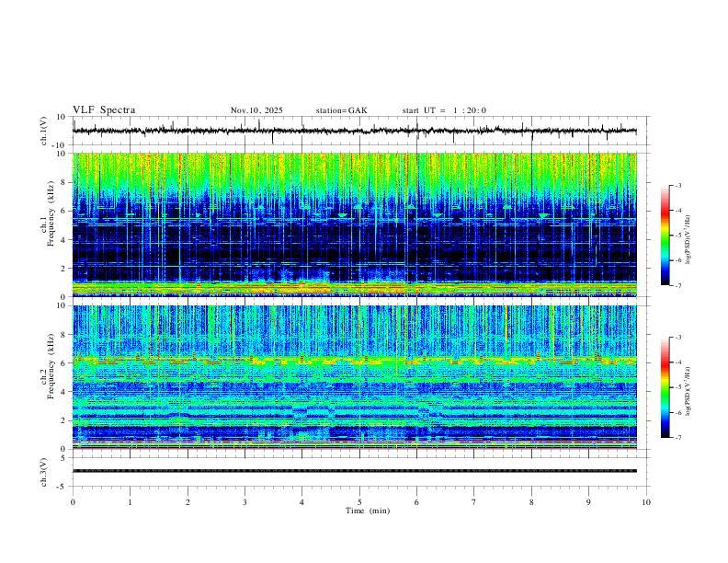Click the Time axis tick label '1'
This screenshot has height=563, width=728.
pyautogui.click(x=130, y=502)
